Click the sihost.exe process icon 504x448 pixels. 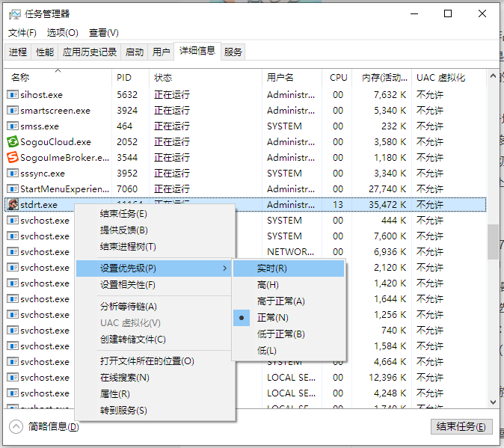(x=13, y=95)
